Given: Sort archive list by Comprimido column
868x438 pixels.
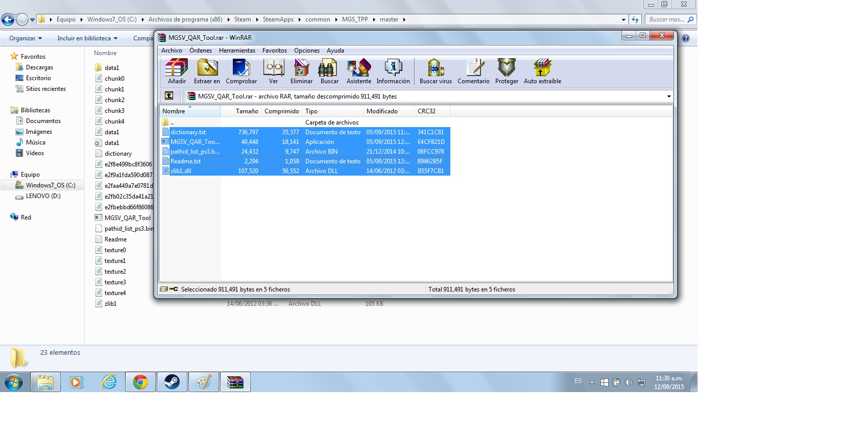Looking at the screenshot, I should coord(282,111).
